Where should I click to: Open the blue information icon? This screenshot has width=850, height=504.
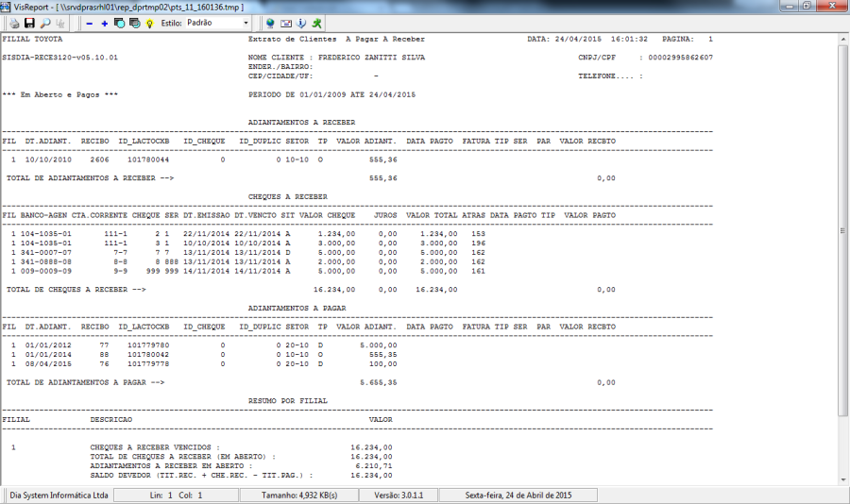(x=301, y=24)
